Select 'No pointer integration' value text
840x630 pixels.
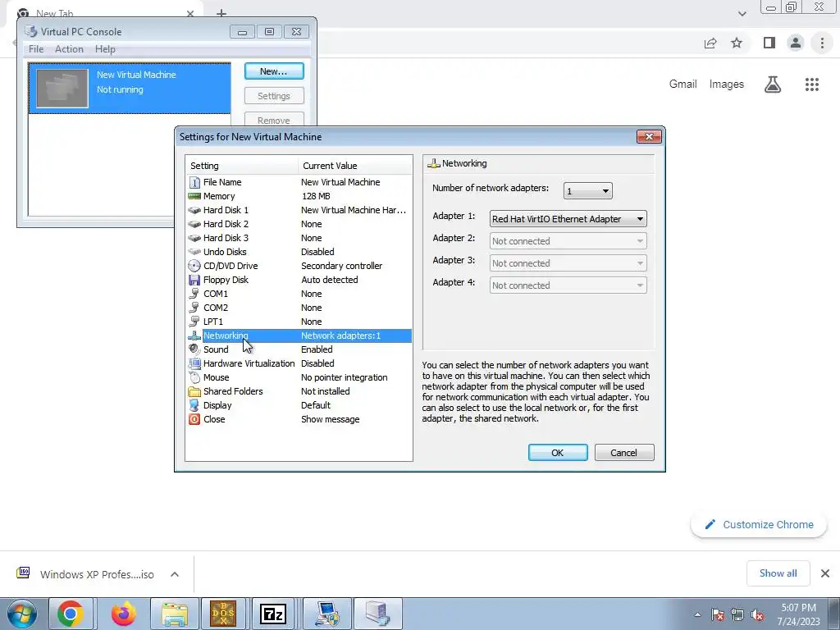pyautogui.click(x=344, y=377)
